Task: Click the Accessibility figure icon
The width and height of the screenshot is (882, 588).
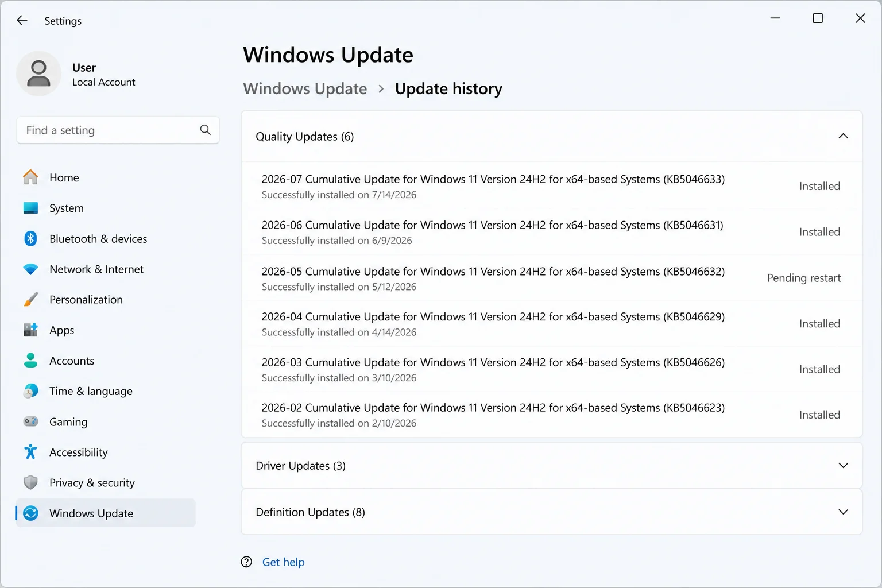Action: coord(30,452)
